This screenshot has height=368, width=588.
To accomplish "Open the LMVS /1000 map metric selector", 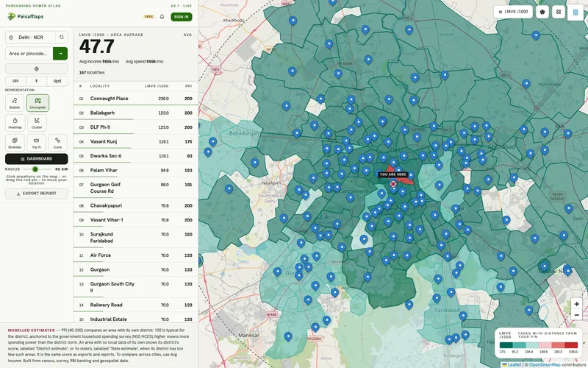I will [x=513, y=12].
